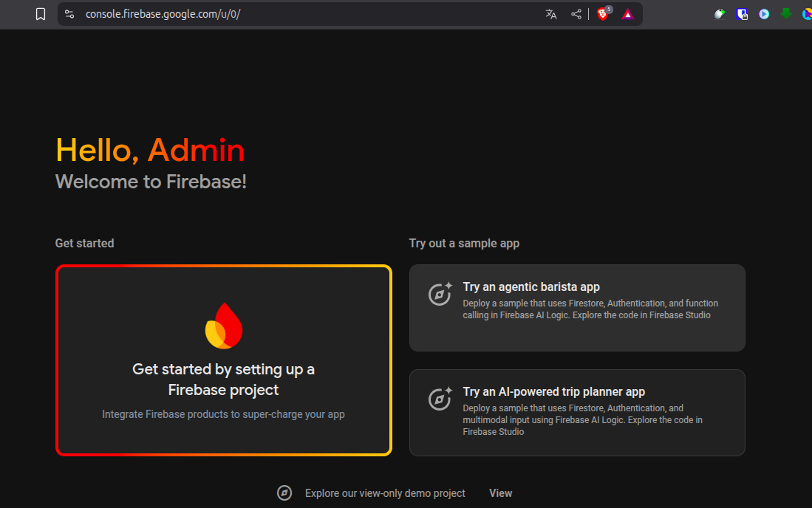Open the Brave Shields lion icon
Image resolution: width=812 pixels, height=508 pixels.
tap(603, 14)
